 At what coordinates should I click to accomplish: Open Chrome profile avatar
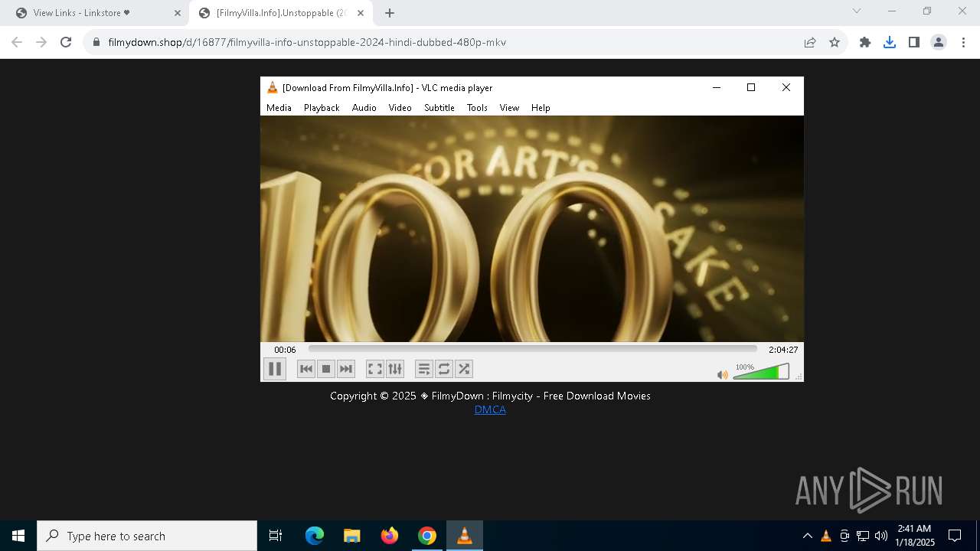pos(939,42)
